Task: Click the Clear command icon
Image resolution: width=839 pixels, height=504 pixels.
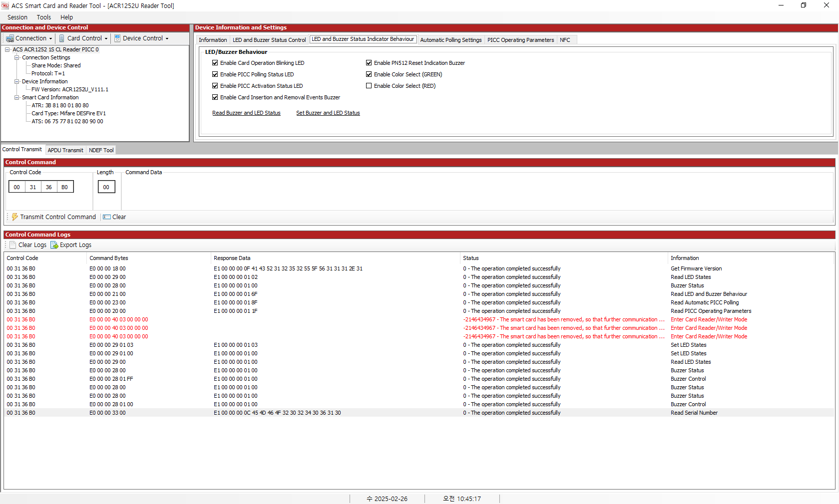Action: tap(106, 217)
